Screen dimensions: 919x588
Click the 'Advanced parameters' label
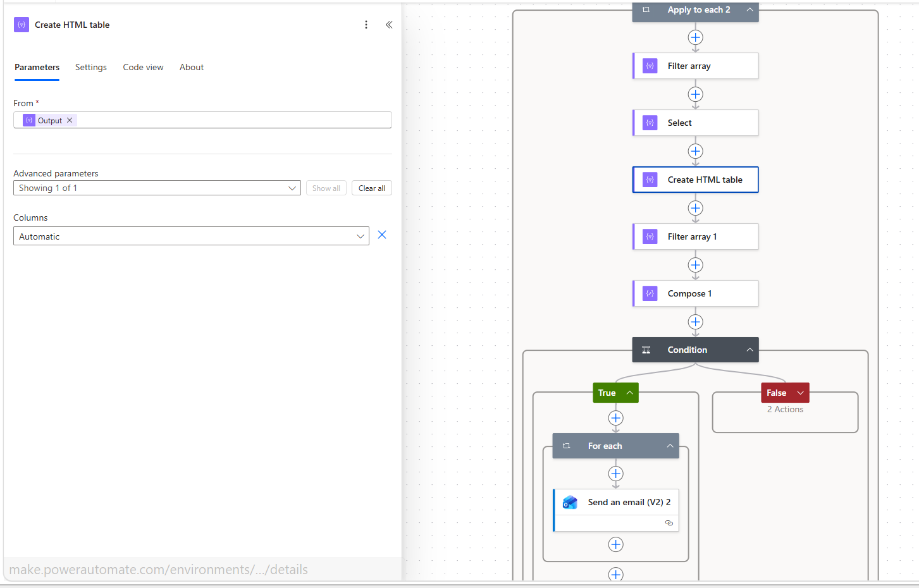pos(56,173)
